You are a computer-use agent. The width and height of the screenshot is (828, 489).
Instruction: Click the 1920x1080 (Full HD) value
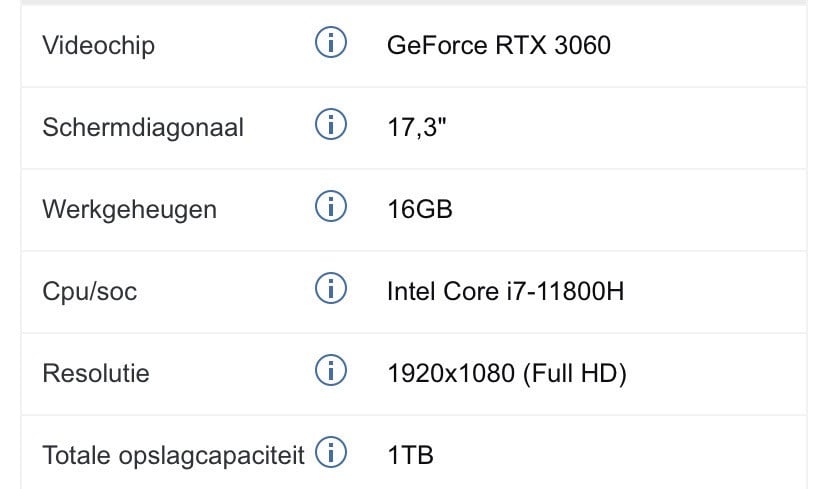pyautogui.click(x=507, y=374)
